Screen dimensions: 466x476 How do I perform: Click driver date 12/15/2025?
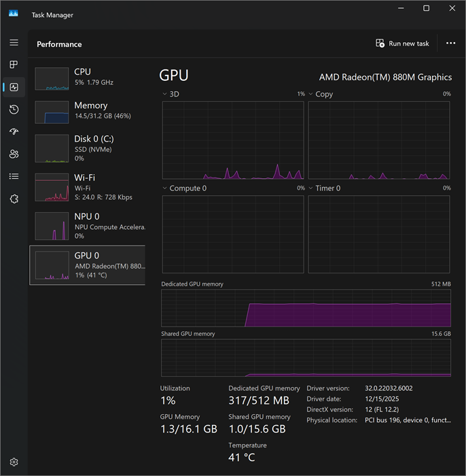[x=382, y=399]
